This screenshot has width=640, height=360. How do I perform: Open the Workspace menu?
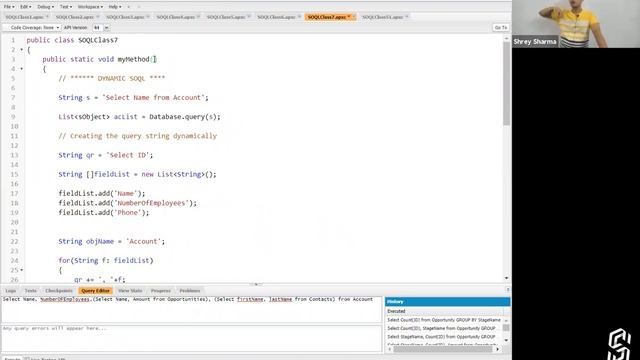click(90, 7)
